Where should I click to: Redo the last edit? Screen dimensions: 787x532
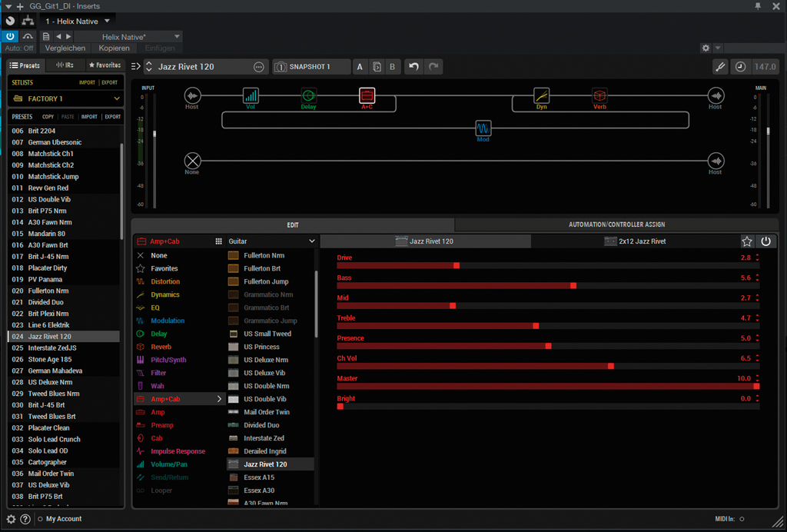pos(433,67)
